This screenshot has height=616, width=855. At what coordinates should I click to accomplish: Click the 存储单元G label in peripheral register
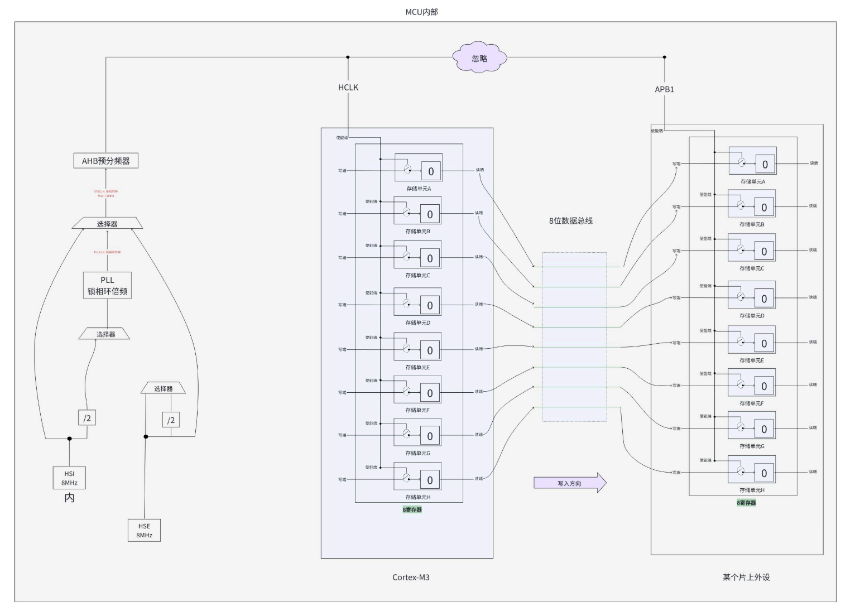(x=752, y=446)
